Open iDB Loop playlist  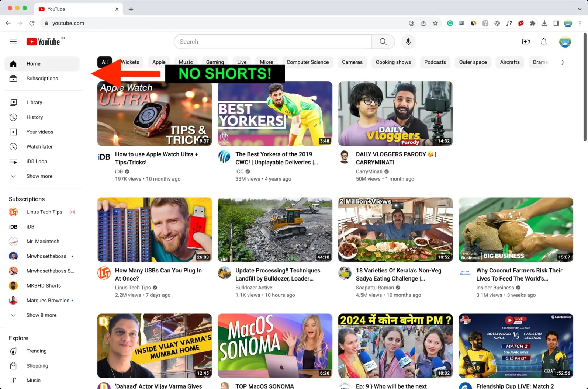pos(42,161)
